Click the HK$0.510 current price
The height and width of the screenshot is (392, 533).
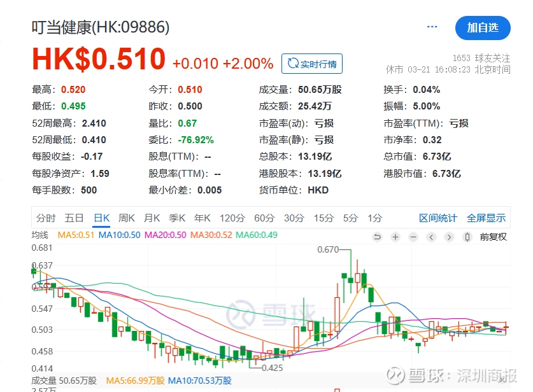99,59
